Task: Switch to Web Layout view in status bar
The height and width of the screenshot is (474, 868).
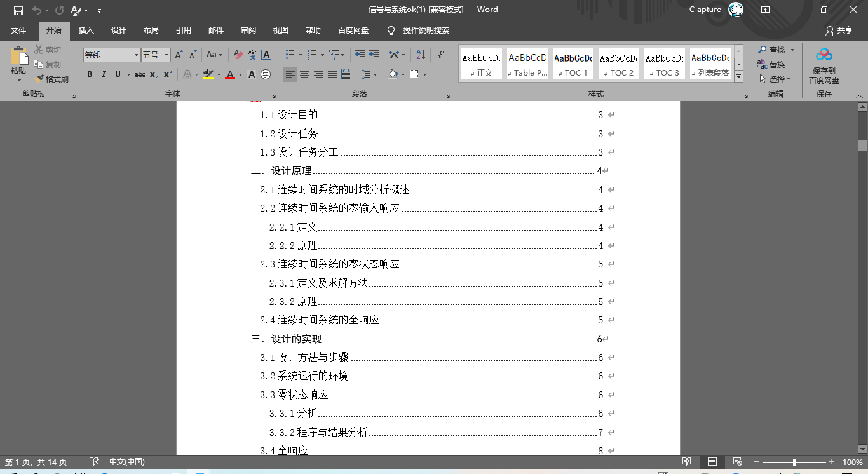Action: tap(738, 462)
